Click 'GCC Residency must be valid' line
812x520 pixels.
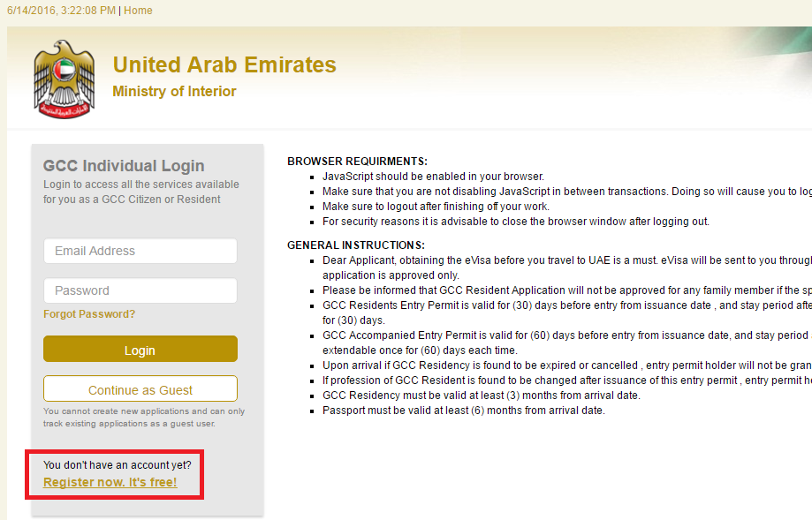pyautogui.click(x=481, y=396)
